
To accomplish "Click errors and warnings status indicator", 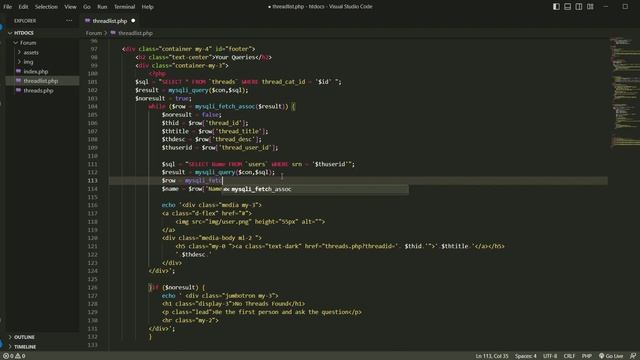I will point(14,356).
